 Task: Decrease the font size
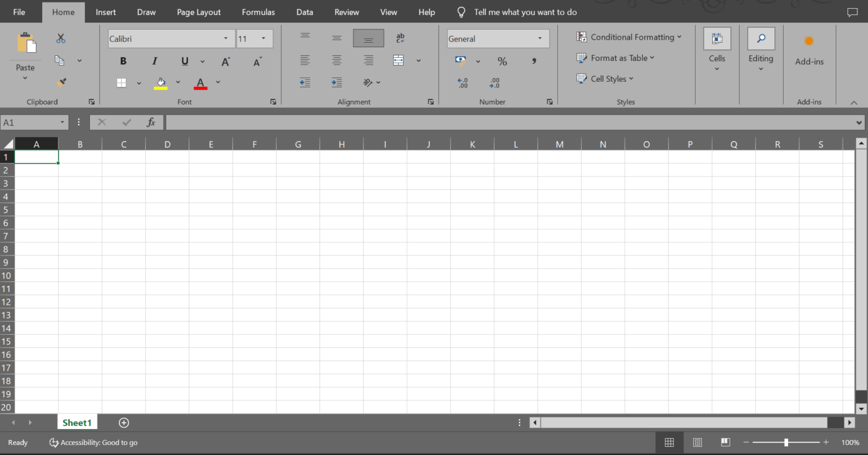258,61
